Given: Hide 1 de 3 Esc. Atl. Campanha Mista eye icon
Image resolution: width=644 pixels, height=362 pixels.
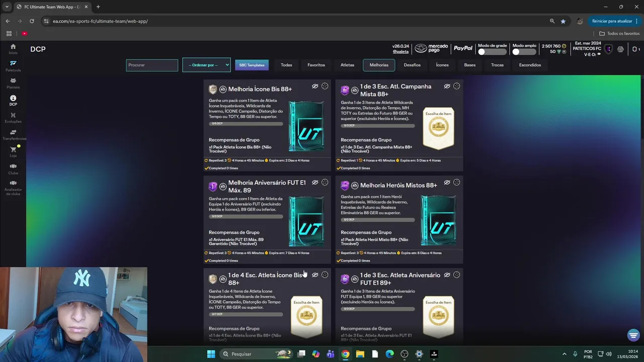Looking at the screenshot, I should (x=447, y=86).
